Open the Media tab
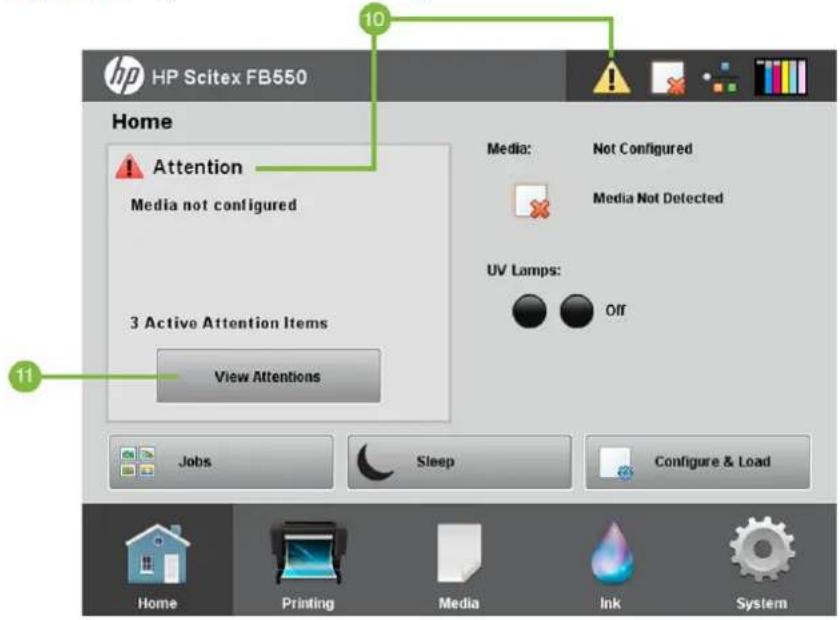Viewport: 840px width, 620px height. [459, 561]
